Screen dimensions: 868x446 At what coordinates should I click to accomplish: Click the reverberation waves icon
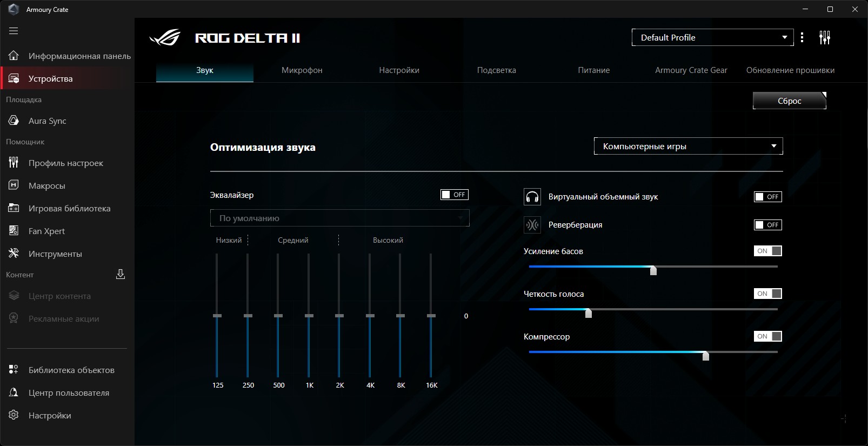[532, 225]
